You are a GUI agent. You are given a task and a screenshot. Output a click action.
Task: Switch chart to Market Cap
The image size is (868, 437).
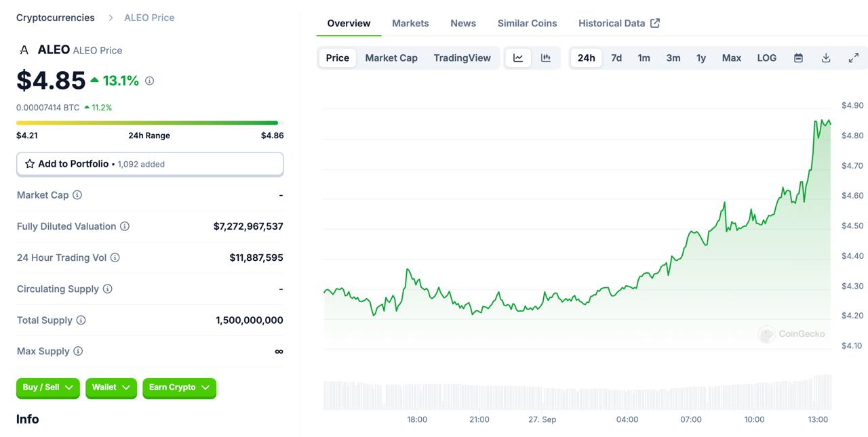point(391,58)
